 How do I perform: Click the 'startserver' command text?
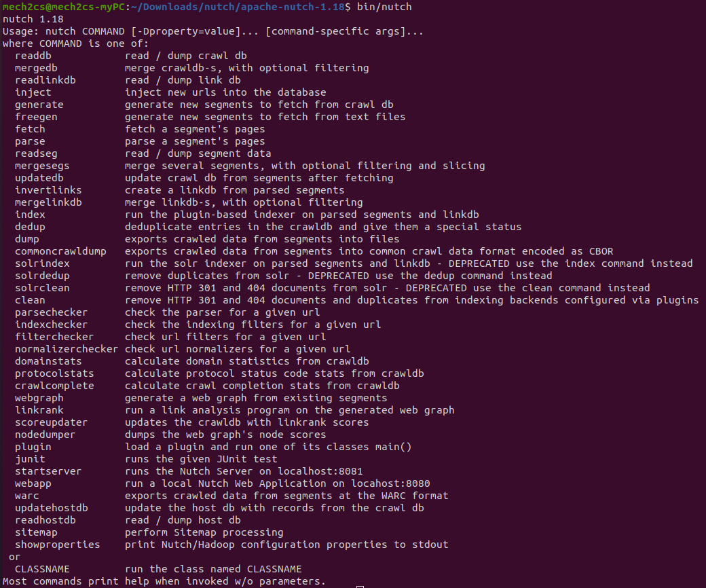(x=48, y=471)
